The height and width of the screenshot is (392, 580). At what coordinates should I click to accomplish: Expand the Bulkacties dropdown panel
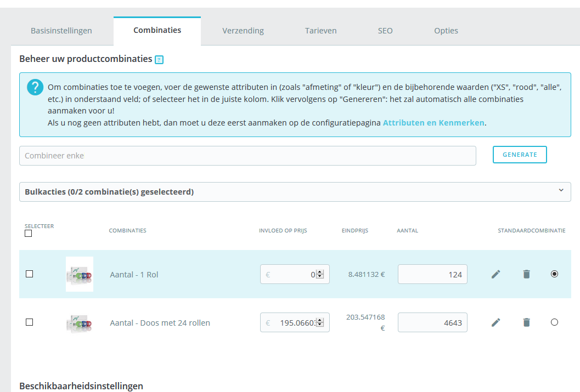(295, 192)
